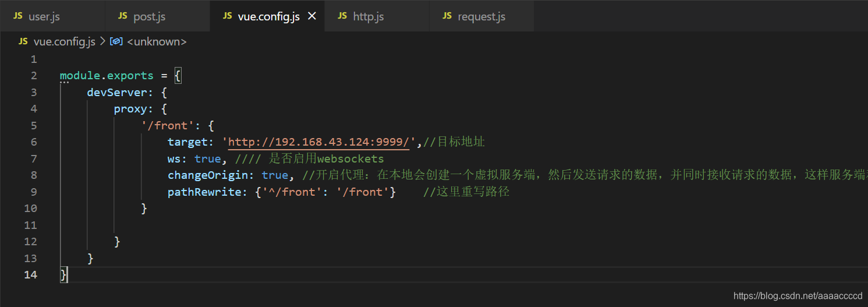The image size is (868, 307).
Task: Click the symbol icon before <unknown>
Action: point(116,41)
